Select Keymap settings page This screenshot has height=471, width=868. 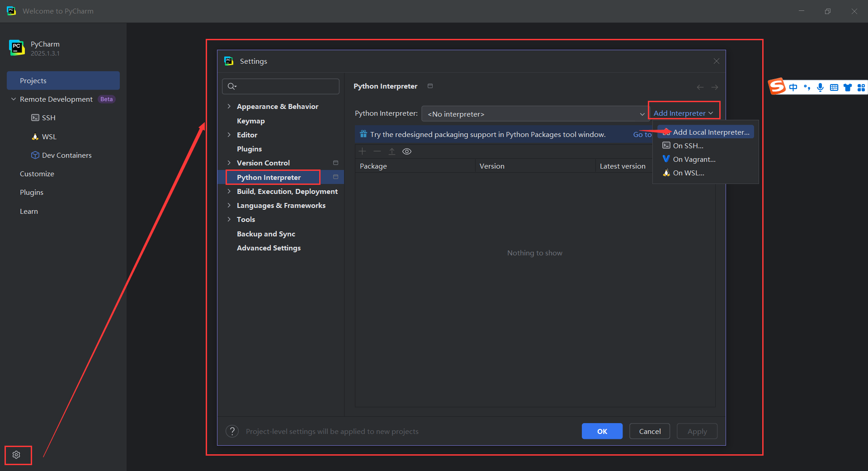point(251,121)
